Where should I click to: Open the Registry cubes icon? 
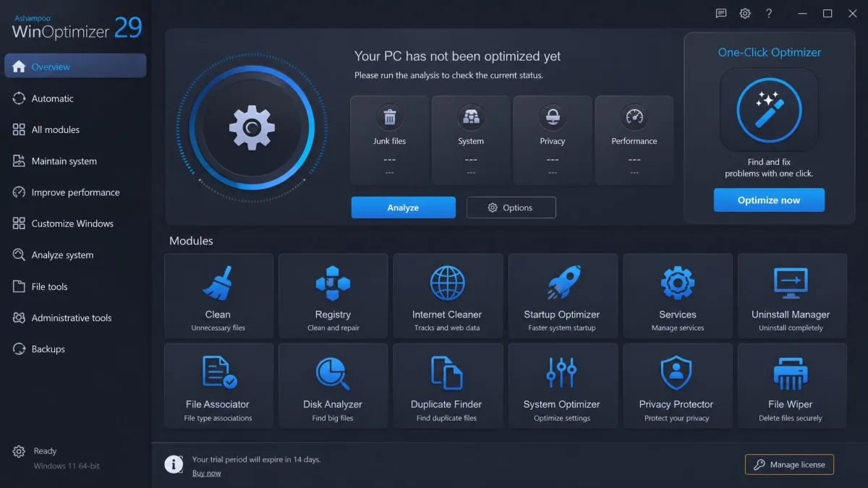333,283
